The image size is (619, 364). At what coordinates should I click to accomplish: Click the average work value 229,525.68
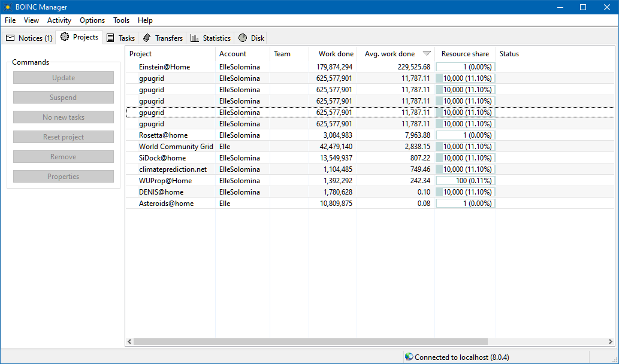[x=413, y=67]
